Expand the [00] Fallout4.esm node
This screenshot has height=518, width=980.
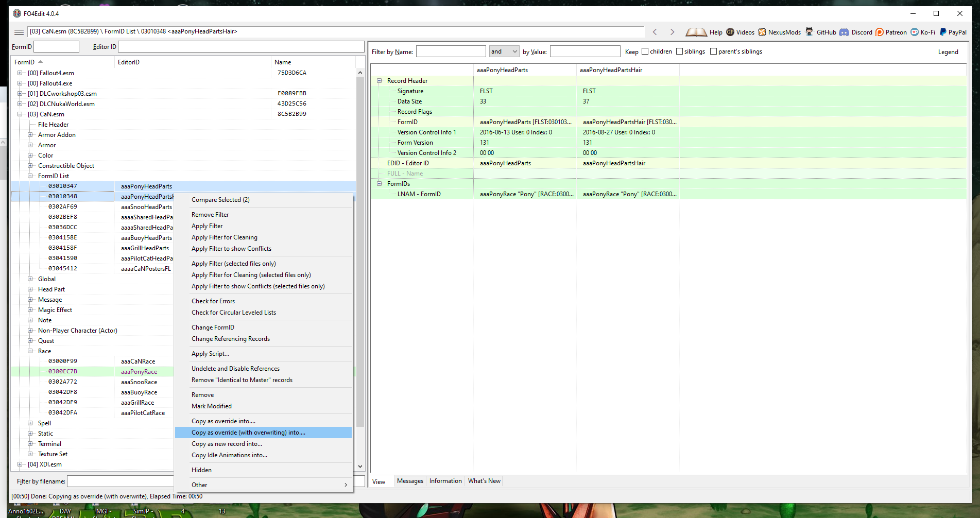[x=20, y=73]
